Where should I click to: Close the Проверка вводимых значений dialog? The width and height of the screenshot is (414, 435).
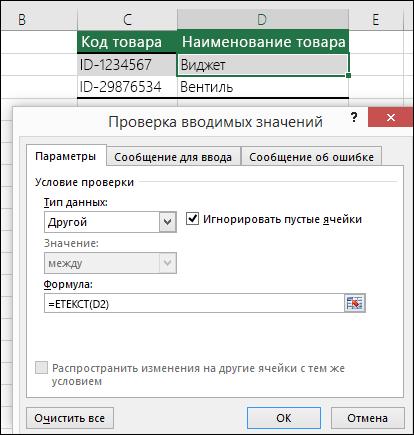(x=391, y=117)
